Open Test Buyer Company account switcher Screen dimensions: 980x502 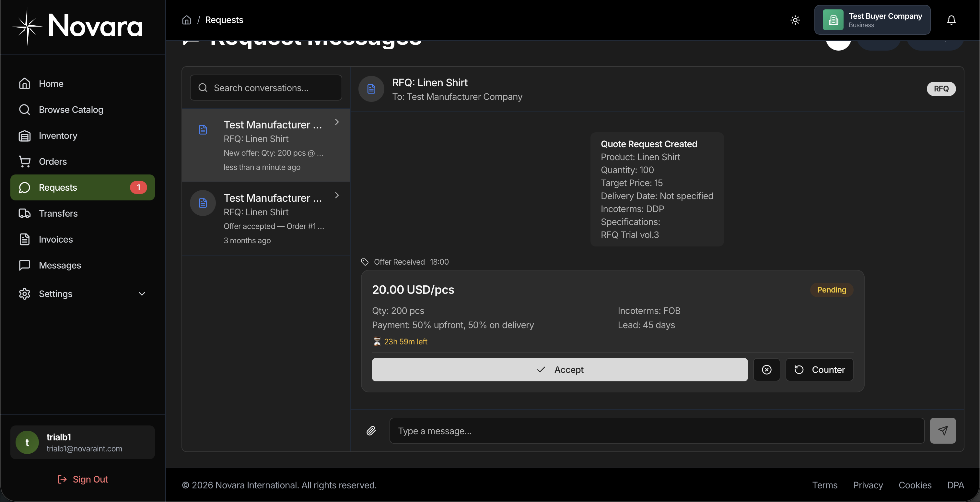(x=872, y=20)
